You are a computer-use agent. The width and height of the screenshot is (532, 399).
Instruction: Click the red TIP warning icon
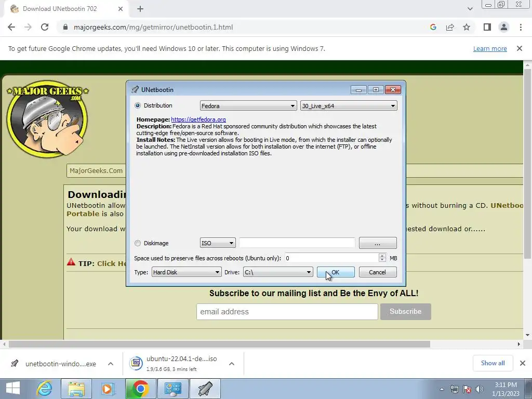(71, 262)
